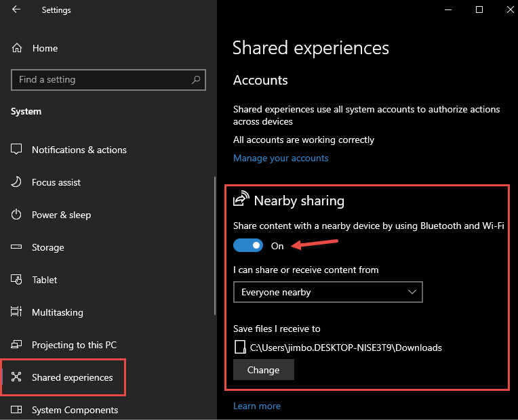Screen dimensions: 518x420
Task: Click the Nearby sharing share icon
Action: pos(241,198)
